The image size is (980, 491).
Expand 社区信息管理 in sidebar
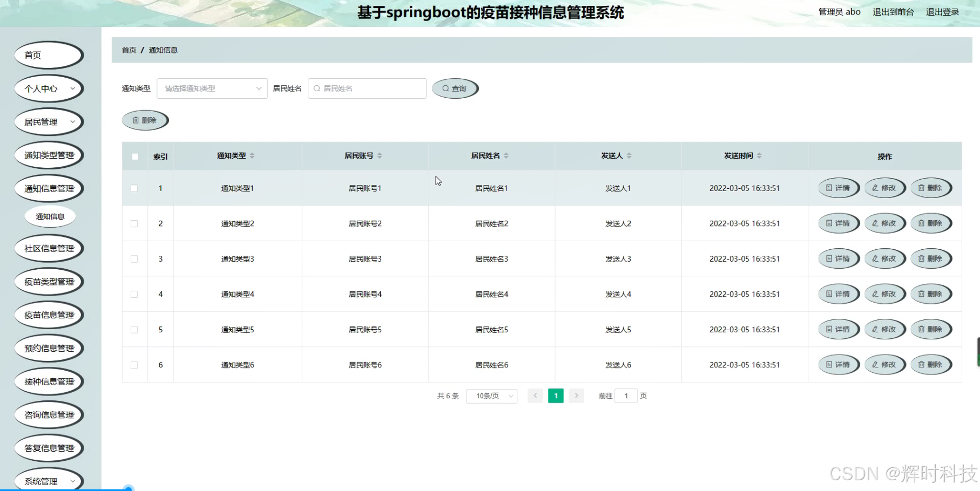tap(49, 248)
